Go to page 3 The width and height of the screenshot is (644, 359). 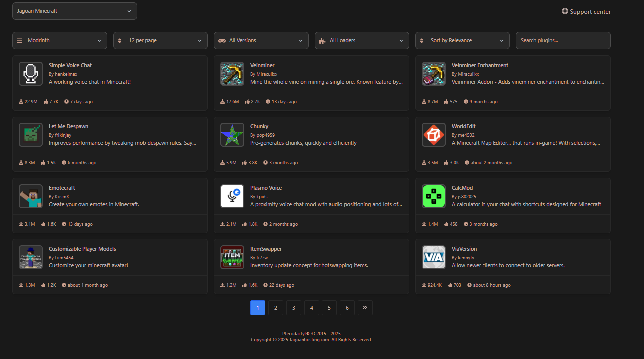(294, 308)
